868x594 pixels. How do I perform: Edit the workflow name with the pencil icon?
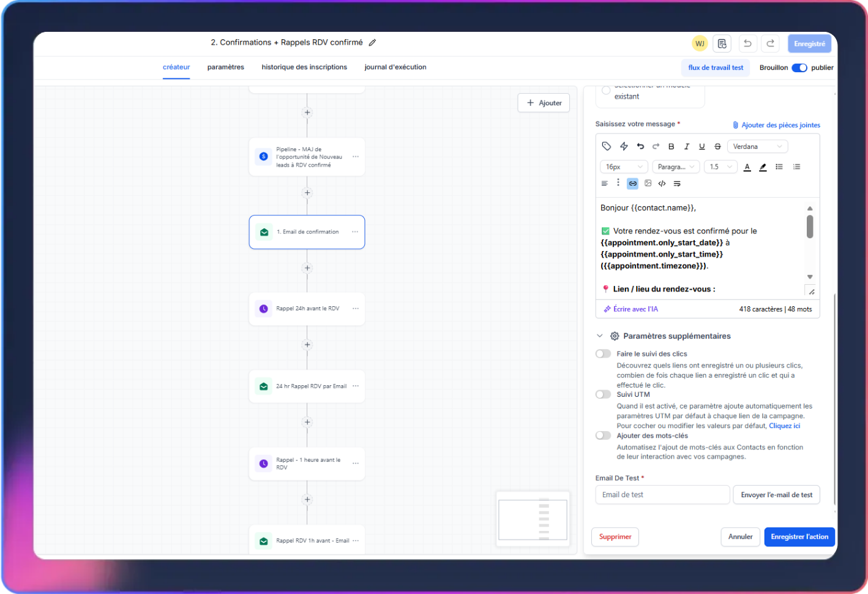(x=372, y=43)
